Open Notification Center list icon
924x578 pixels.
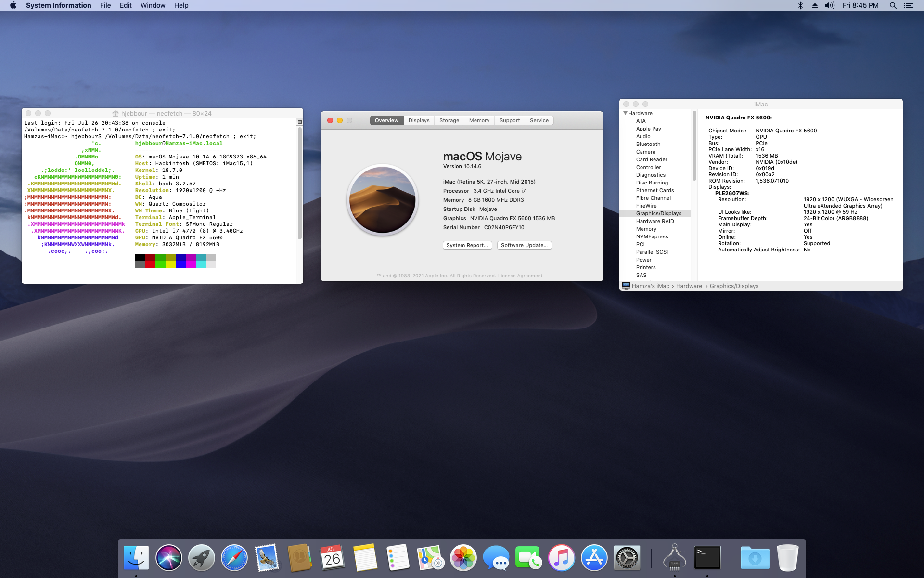(908, 5)
